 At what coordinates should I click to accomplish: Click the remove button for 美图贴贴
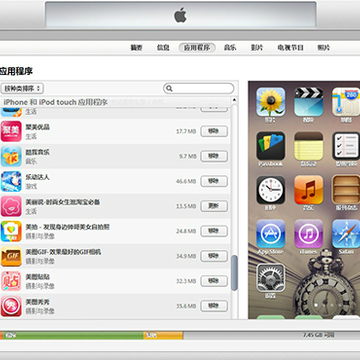coord(214,281)
